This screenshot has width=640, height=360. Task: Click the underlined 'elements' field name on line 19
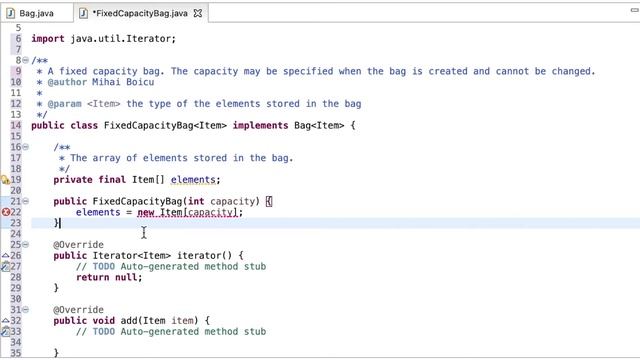click(x=193, y=180)
